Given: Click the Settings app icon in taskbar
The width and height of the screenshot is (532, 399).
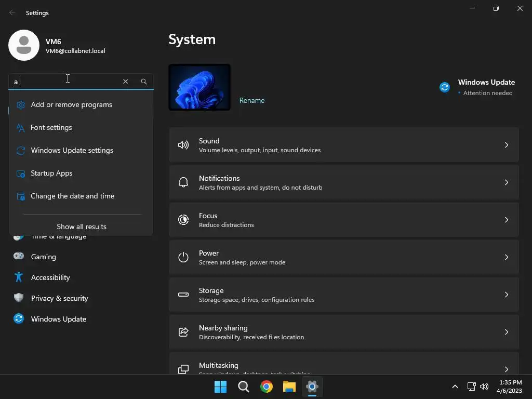Looking at the screenshot, I should pos(312,387).
